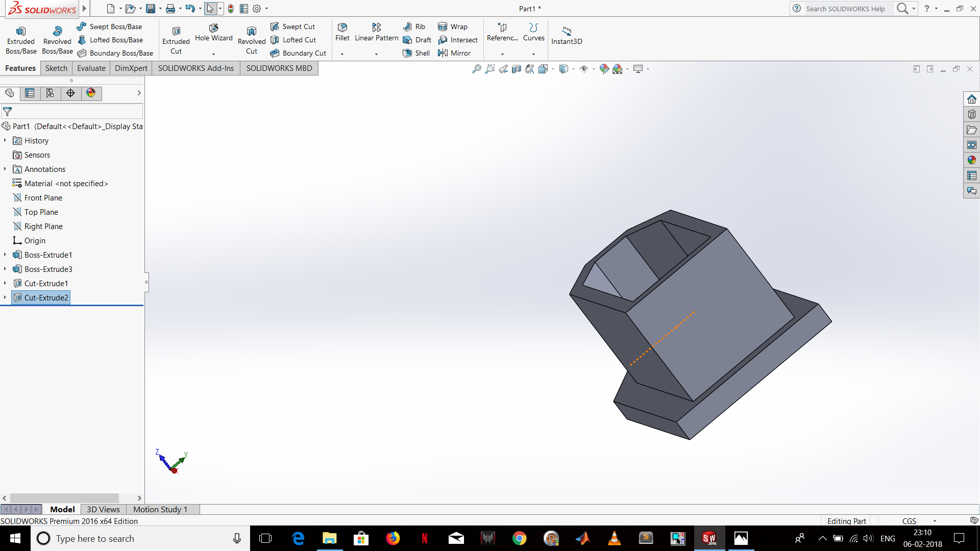Click the Save toolbar icon
This screenshot has width=980, height=551.
[151, 9]
